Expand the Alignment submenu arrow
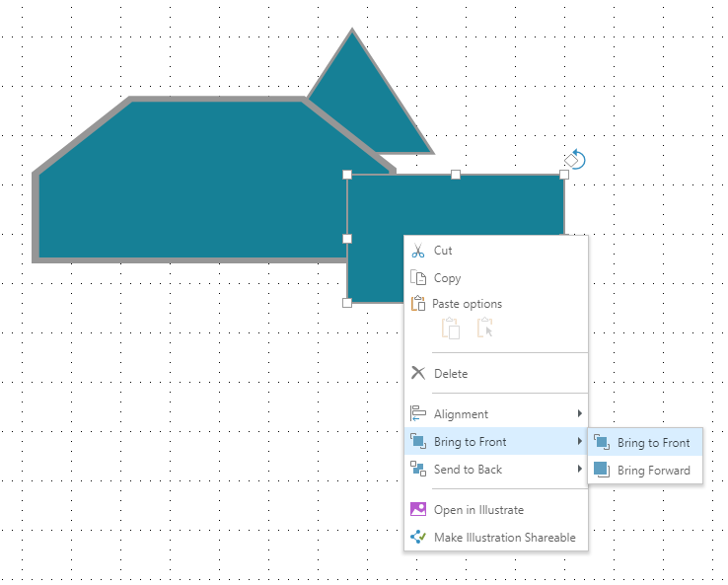This screenshot has height=585, width=728. 579,414
